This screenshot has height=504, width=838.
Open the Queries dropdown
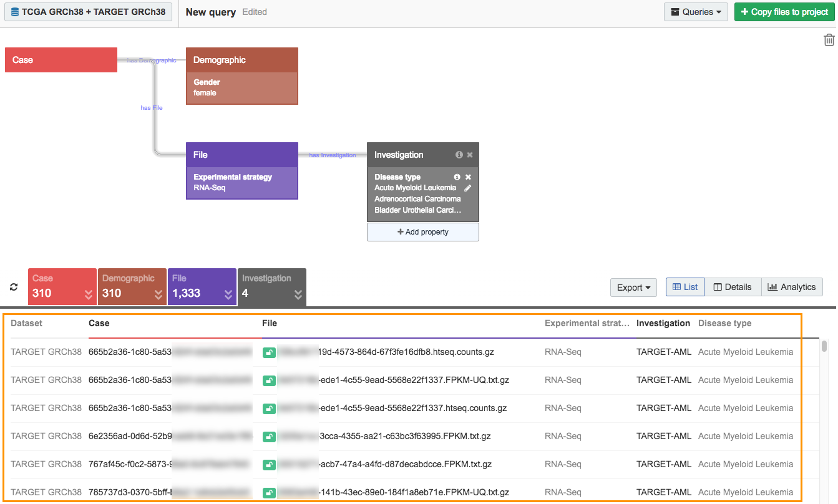pyautogui.click(x=696, y=12)
